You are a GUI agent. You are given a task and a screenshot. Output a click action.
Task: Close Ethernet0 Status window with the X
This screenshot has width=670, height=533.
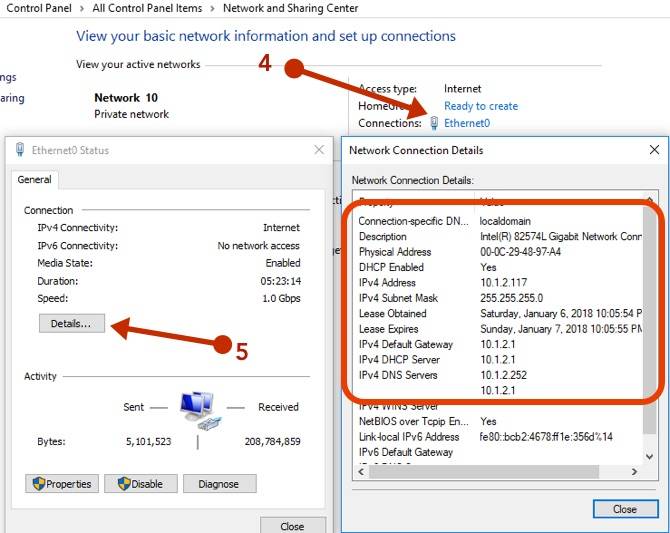coord(319,150)
